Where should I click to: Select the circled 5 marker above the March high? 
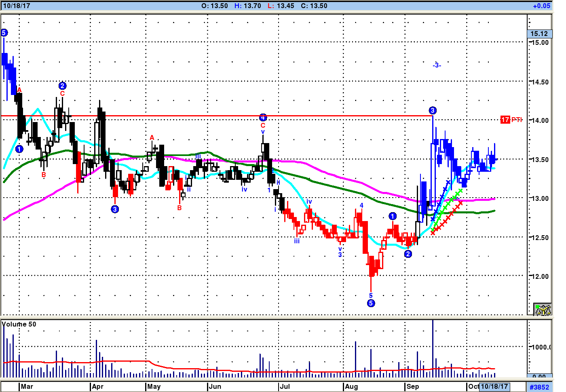point(4,33)
